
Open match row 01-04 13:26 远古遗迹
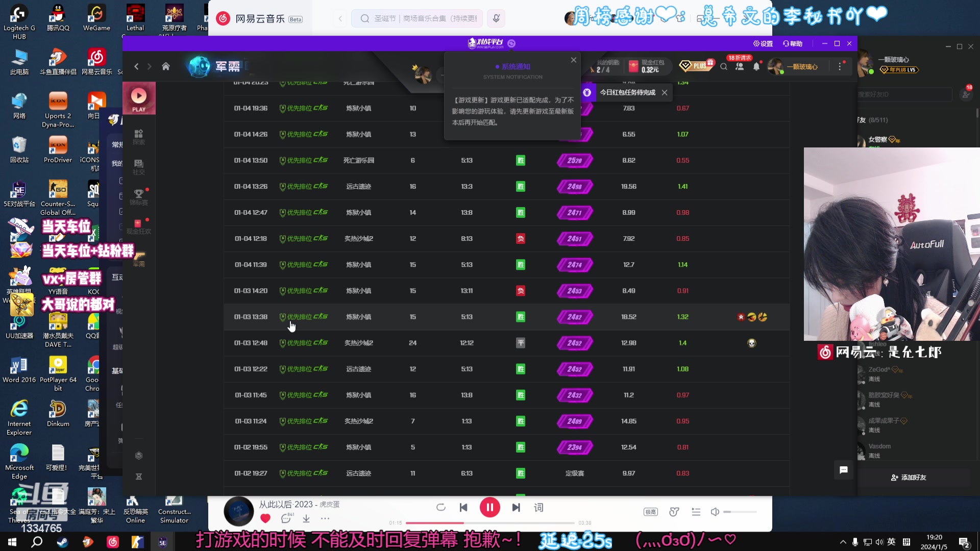tap(506, 186)
